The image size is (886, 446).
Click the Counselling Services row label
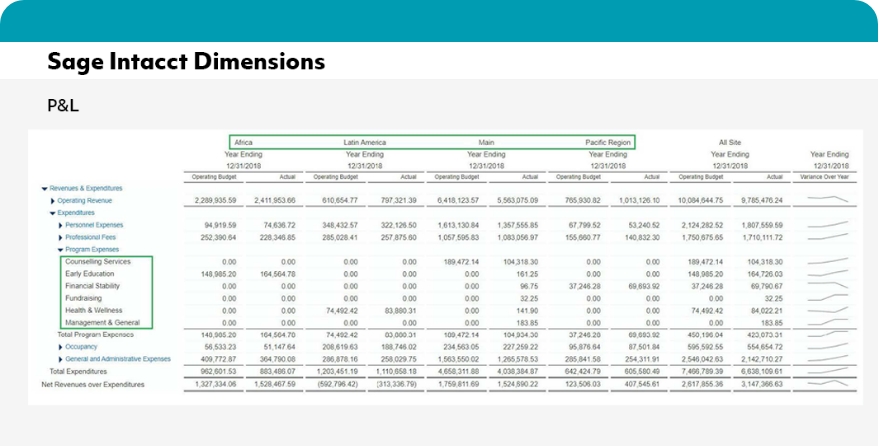point(98,261)
